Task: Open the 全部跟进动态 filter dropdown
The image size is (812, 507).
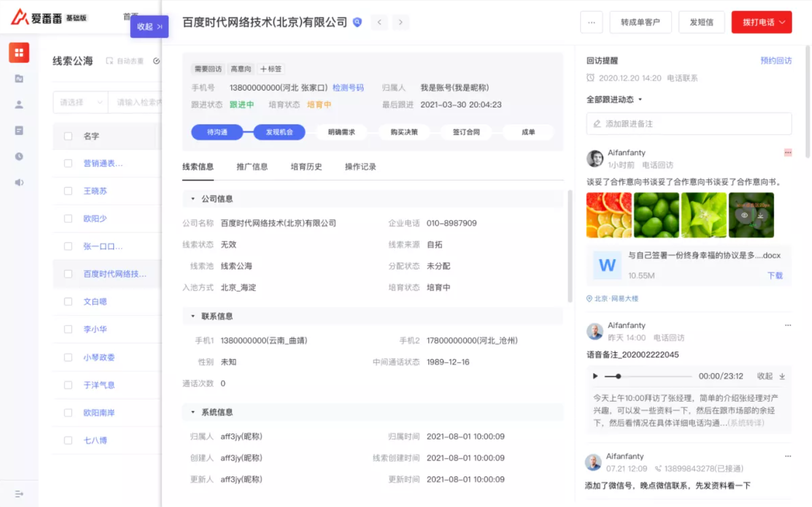Action: (614, 100)
